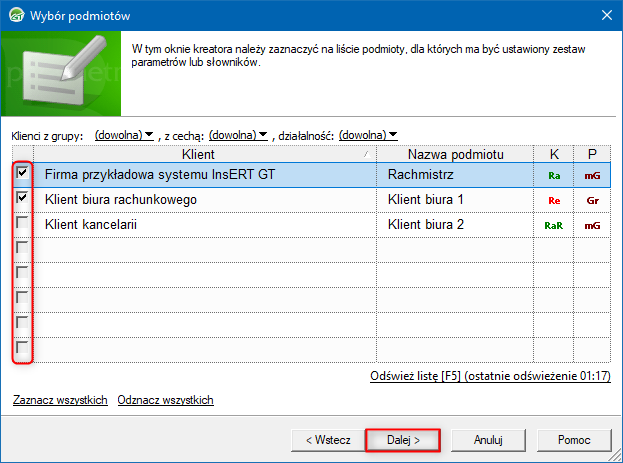623x463 pixels.
Task: Select Firma przykładowa systemu InsERT GT row
Action: pyautogui.click(x=312, y=175)
